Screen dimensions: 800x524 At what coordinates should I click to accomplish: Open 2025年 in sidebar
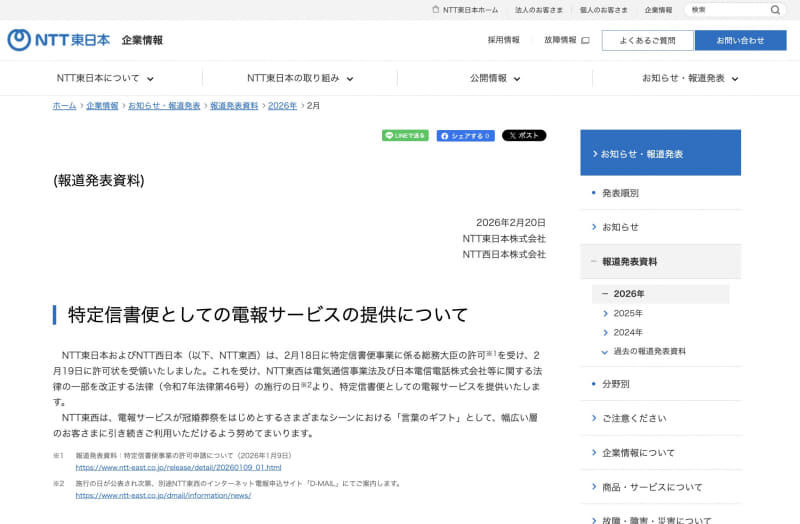pos(628,313)
